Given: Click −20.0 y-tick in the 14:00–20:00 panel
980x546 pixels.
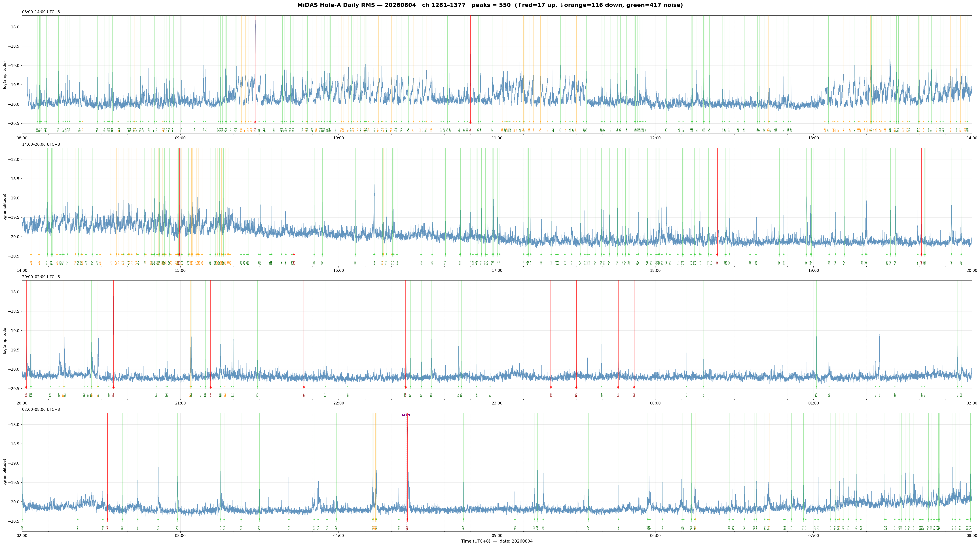Looking at the screenshot, I should 14,237.
